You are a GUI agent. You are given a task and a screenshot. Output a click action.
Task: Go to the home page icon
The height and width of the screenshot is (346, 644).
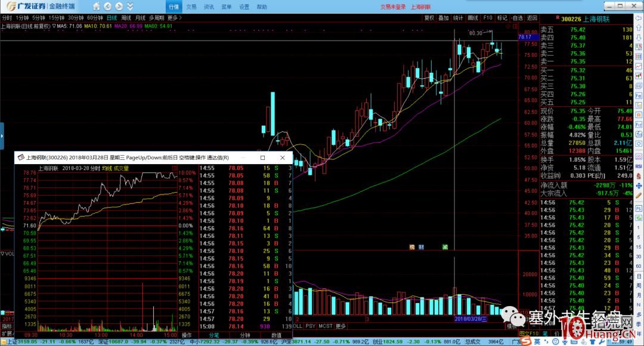pos(96,6)
